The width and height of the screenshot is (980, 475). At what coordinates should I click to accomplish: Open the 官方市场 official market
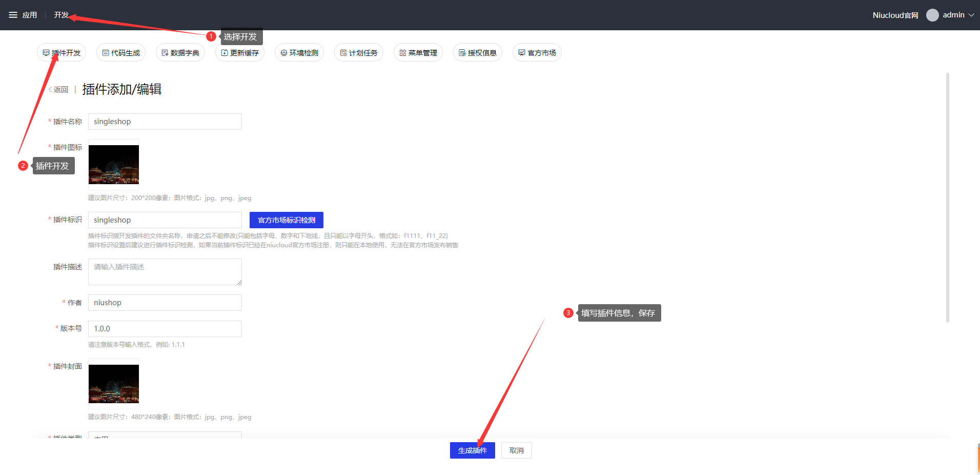[537, 53]
